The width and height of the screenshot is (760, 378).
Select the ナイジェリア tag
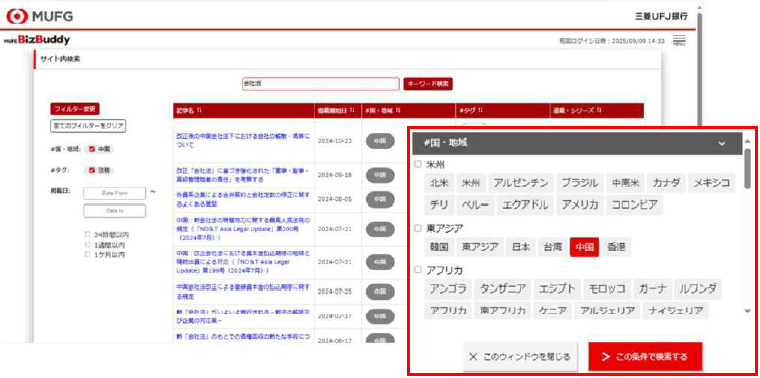pyautogui.click(x=675, y=310)
